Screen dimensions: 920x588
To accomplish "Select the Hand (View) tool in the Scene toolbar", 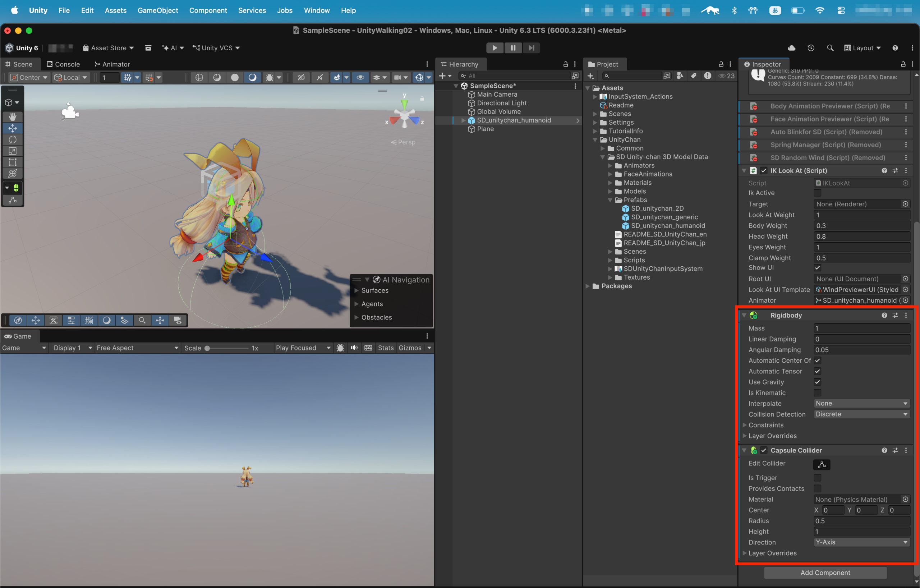I will point(13,117).
